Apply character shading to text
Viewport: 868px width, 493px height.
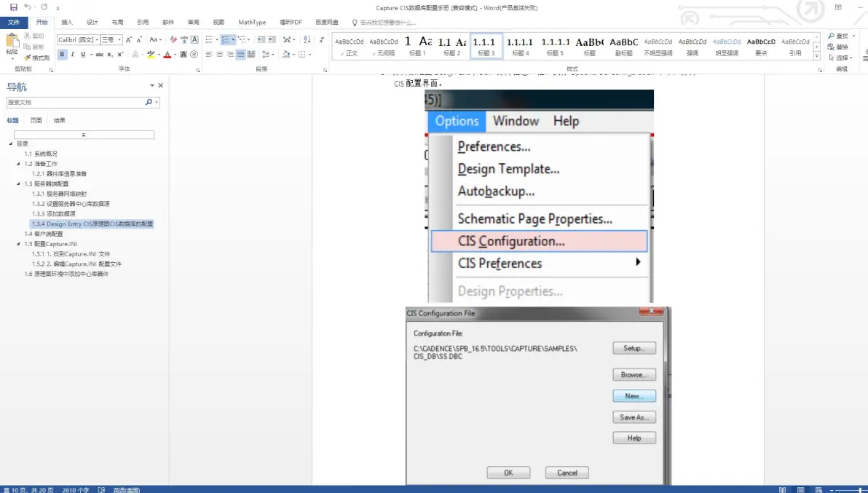[184, 54]
